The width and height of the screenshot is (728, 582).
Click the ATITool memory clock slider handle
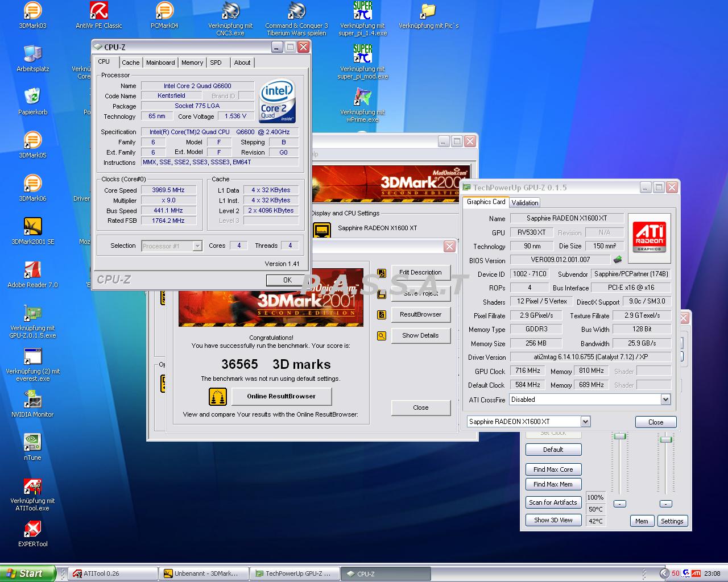[665, 439]
